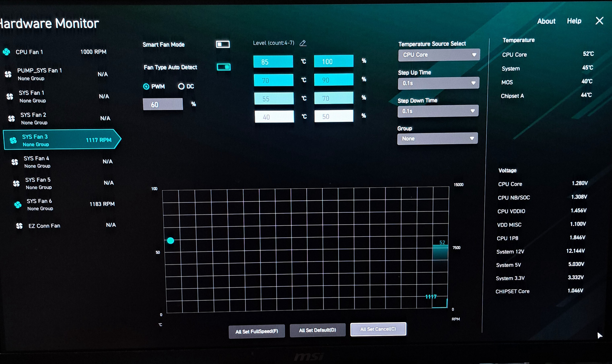Open the About menu
This screenshot has height=364, width=612.
(546, 21)
